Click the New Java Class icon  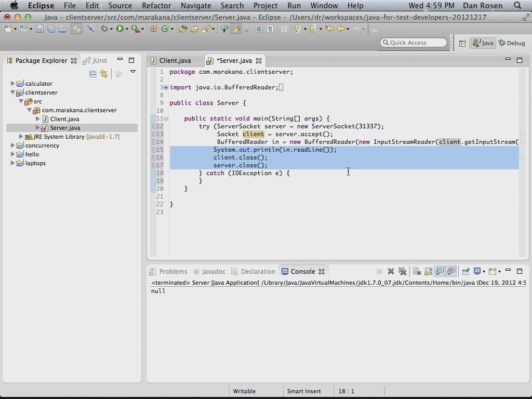[165, 29]
